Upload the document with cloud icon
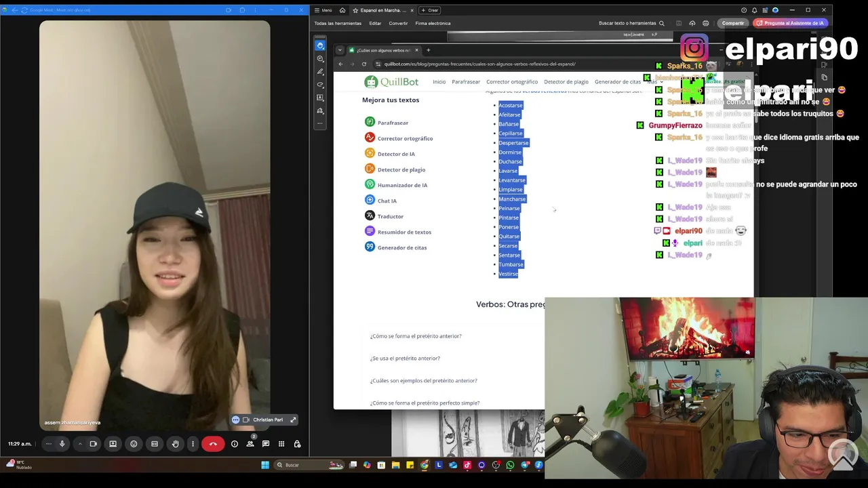 (692, 23)
